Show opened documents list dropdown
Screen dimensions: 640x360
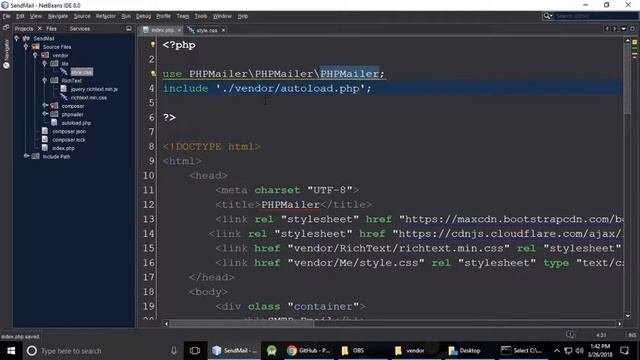[623, 29]
